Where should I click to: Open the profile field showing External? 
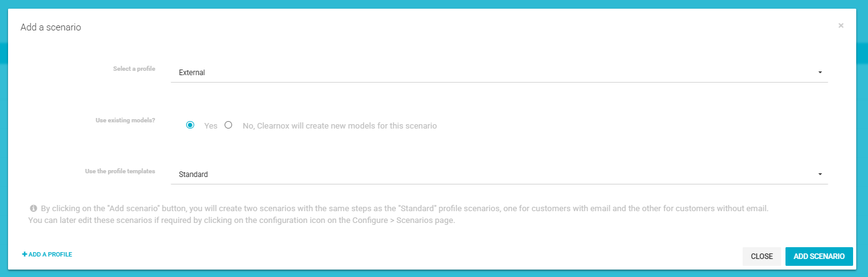(x=499, y=73)
